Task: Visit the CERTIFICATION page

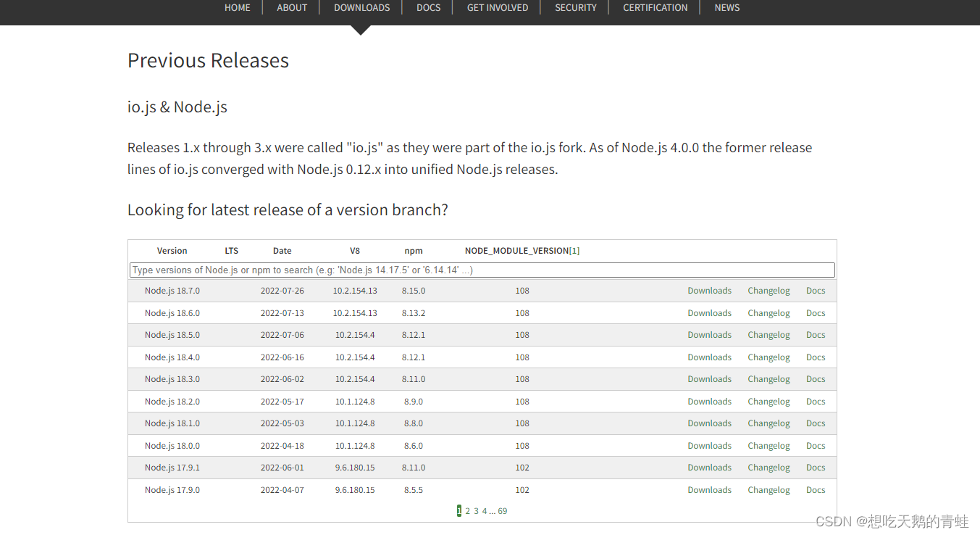Action: tap(656, 8)
